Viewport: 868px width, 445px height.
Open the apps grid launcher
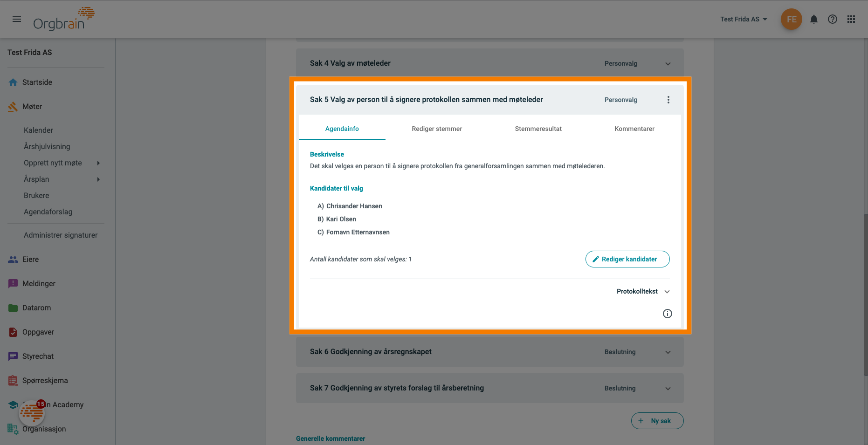[x=851, y=19]
